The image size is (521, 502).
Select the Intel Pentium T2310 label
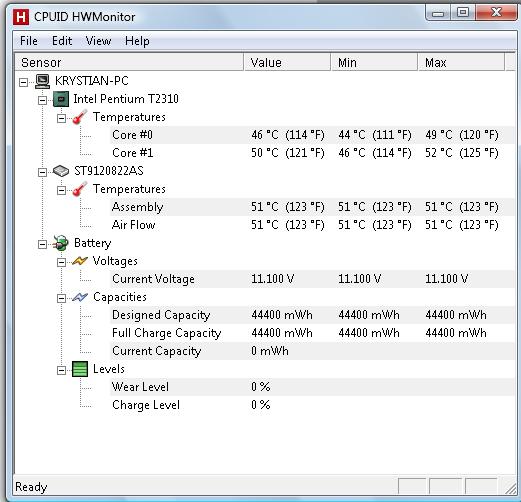pyautogui.click(x=126, y=99)
